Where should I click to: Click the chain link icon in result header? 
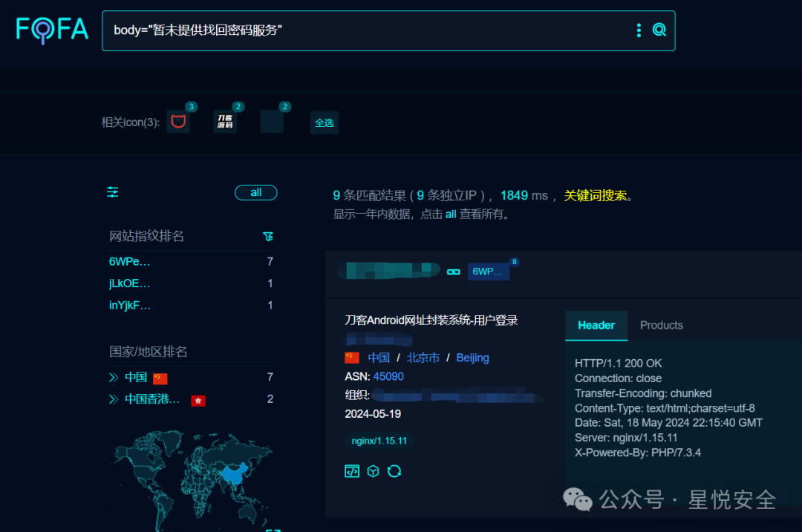click(454, 272)
